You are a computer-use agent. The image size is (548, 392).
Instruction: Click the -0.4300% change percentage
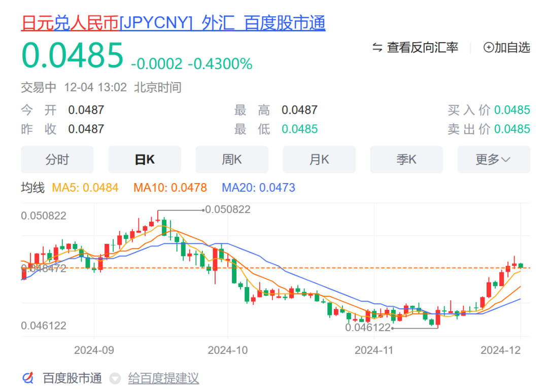point(220,64)
